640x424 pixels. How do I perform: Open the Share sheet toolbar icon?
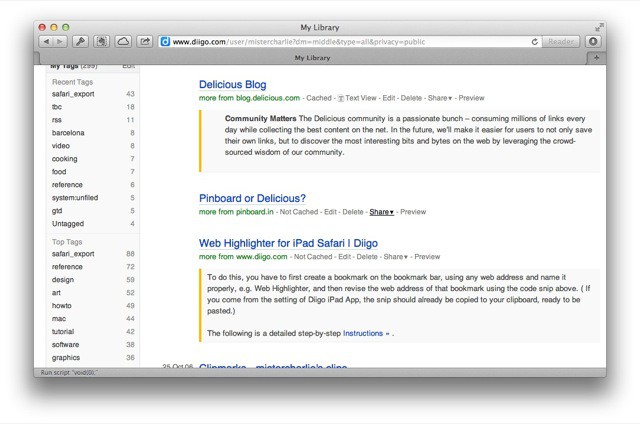pos(145,42)
